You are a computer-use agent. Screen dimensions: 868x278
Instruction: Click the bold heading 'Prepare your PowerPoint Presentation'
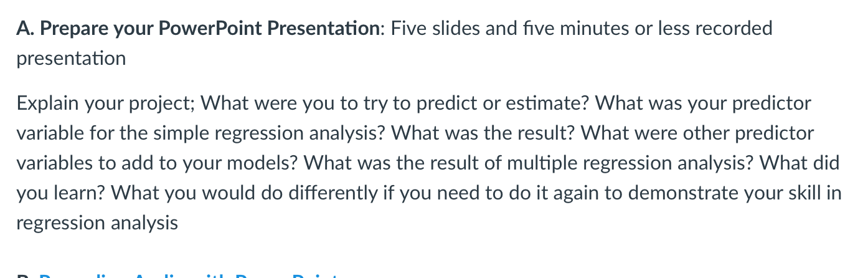[x=211, y=28]
